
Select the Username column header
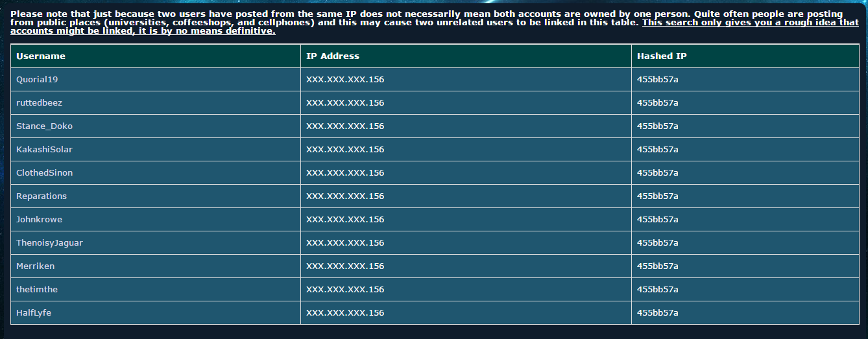tap(41, 56)
